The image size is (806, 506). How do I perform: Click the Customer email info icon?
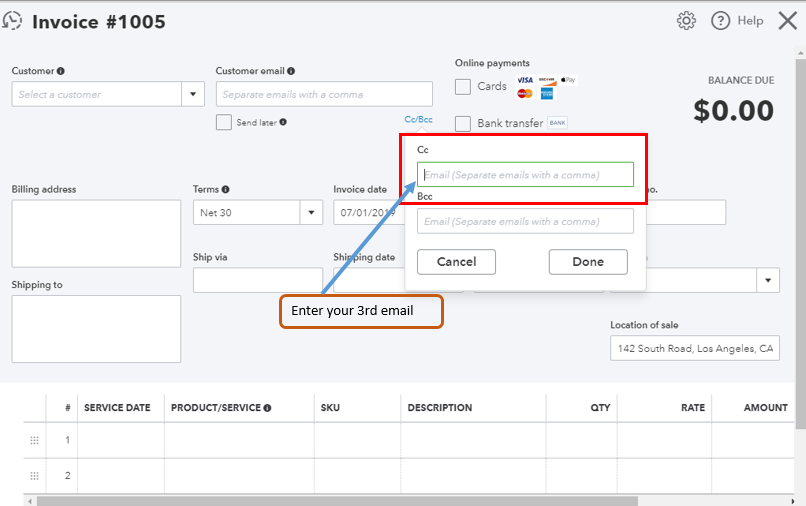tap(291, 71)
